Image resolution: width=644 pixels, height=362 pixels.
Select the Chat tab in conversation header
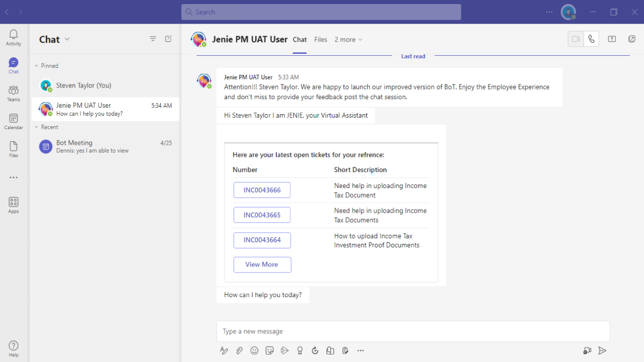tap(300, 40)
